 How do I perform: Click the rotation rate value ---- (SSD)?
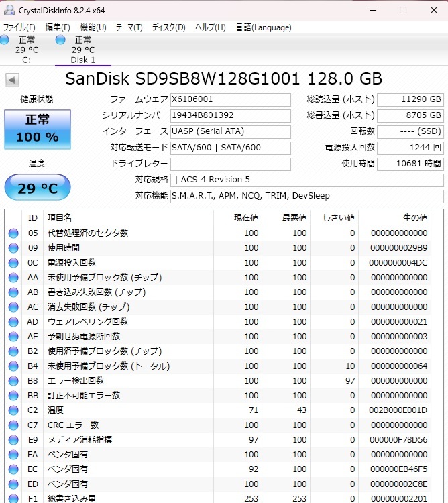click(410, 131)
